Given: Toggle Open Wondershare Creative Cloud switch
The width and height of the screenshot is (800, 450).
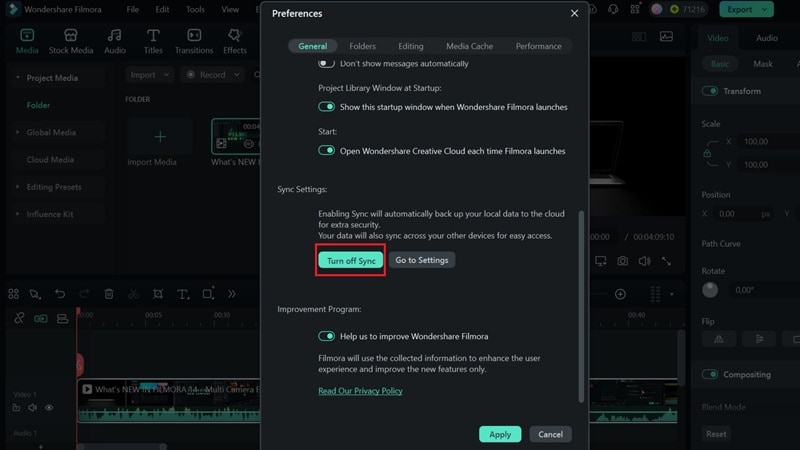Looking at the screenshot, I should (327, 151).
